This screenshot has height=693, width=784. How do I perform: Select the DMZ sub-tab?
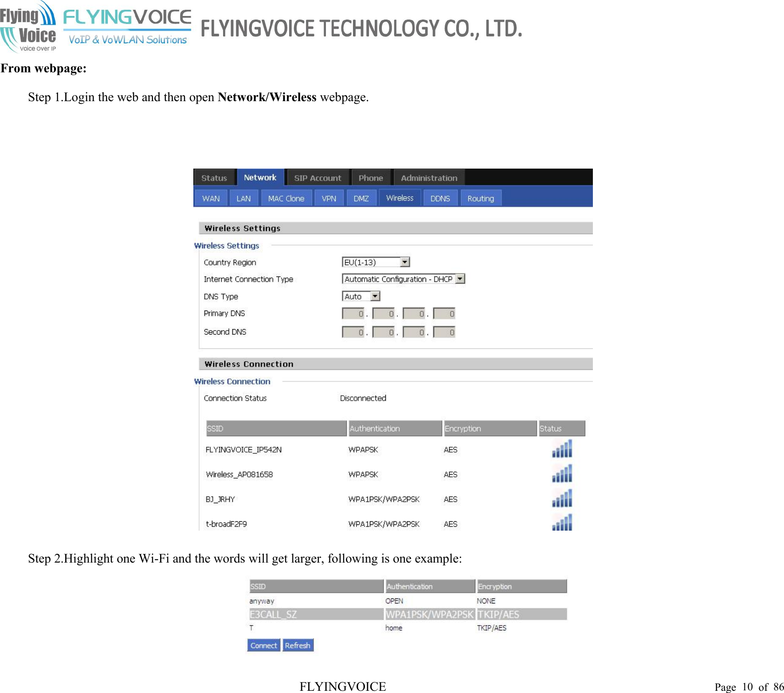click(x=361, y=198)
